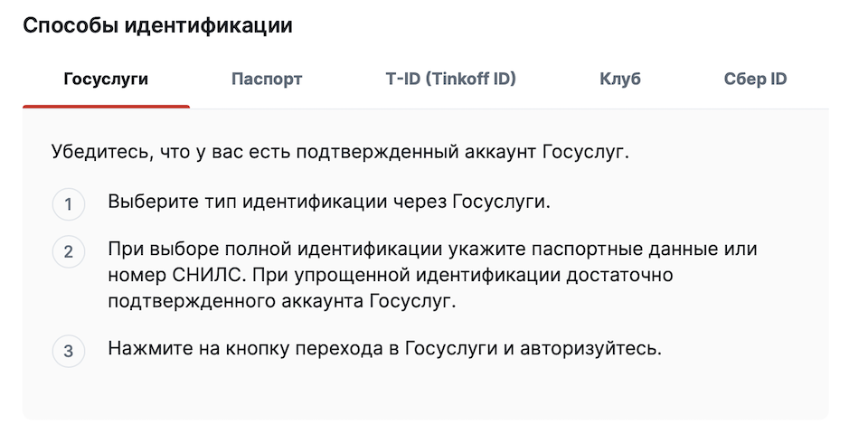Click the Убедитесь confirmed account notice

click(340, 152)
